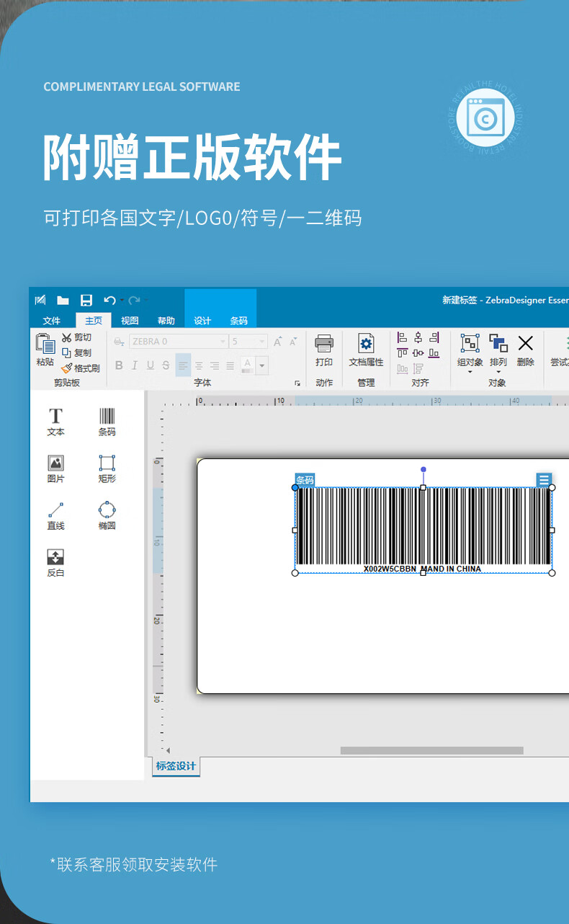Select the 文本 text tool
Screen dimensions: 569x924
point(55,421)
